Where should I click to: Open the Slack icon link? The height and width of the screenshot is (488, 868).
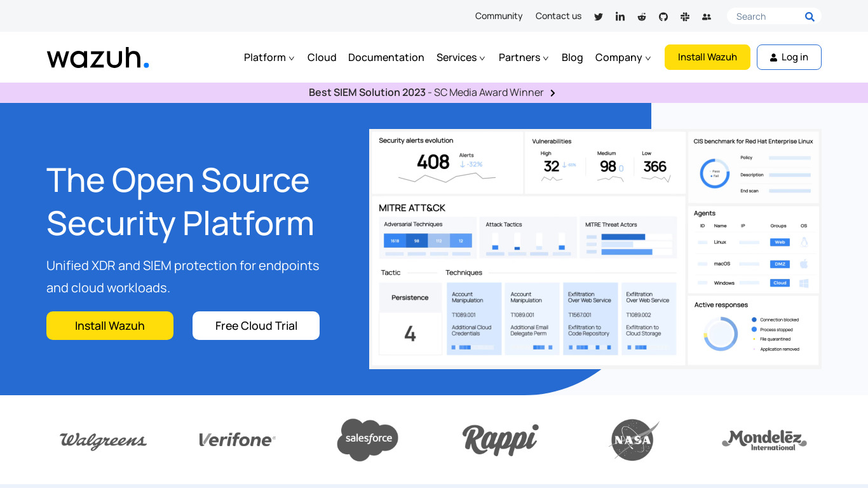point(685,17)
